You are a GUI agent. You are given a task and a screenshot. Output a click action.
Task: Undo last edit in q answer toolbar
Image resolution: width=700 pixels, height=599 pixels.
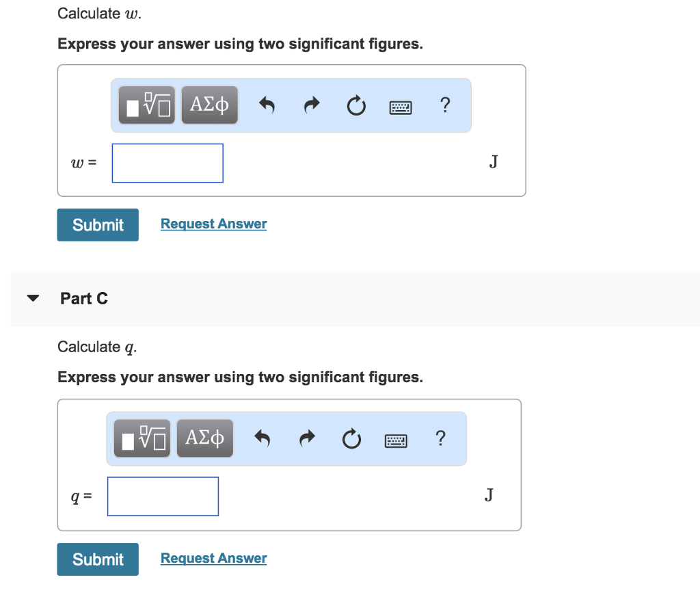(x=262, y=438)
